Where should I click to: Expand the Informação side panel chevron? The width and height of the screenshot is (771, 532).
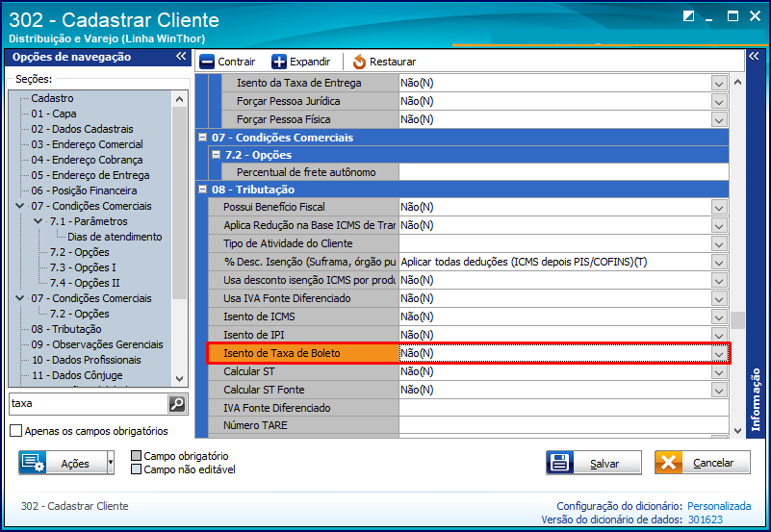pos(754,57)
